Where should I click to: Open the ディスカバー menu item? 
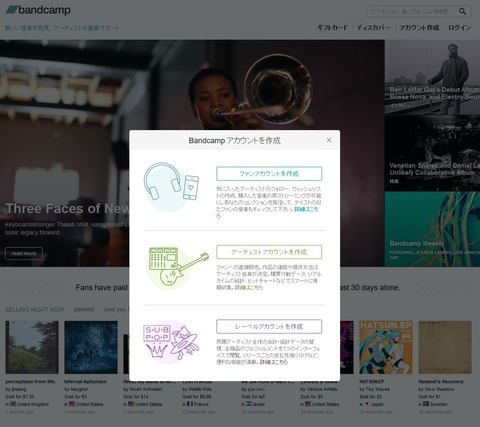point(373,28)
